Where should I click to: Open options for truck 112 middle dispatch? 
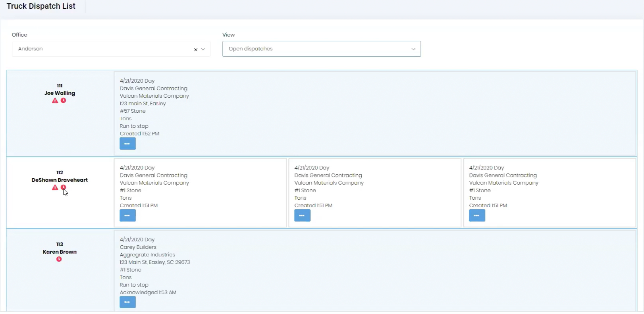302,216
